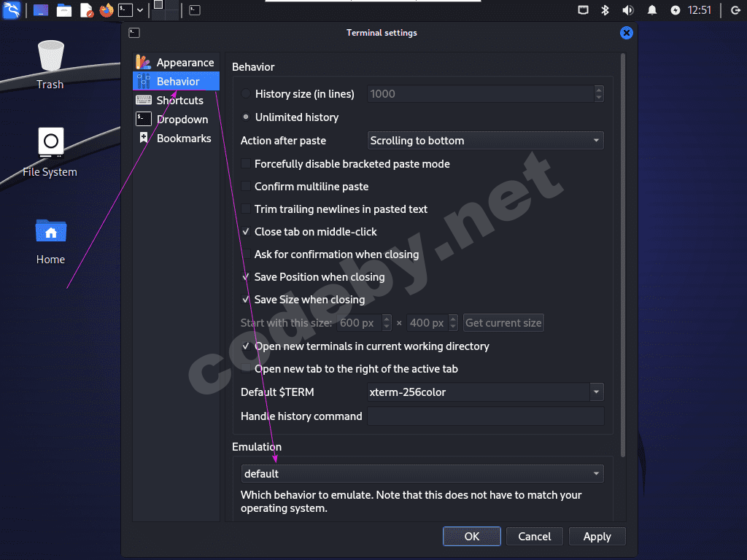Click the Cancel button
This screenshot has height=560, width=747.
(x=535, y=536)
